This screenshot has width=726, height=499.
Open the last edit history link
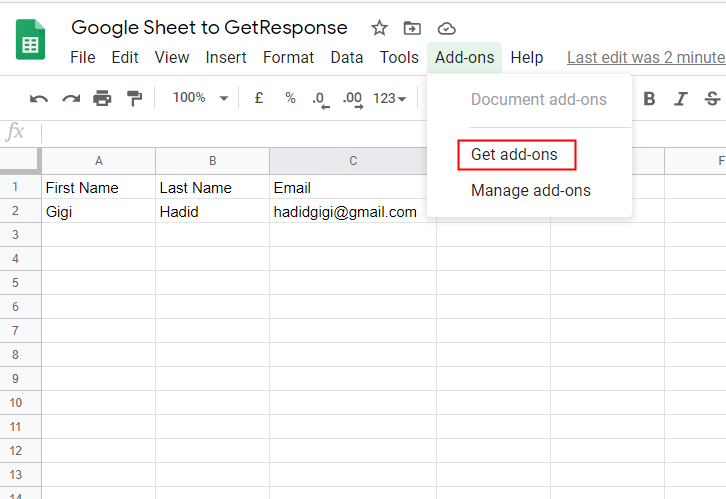click(646, 57)
